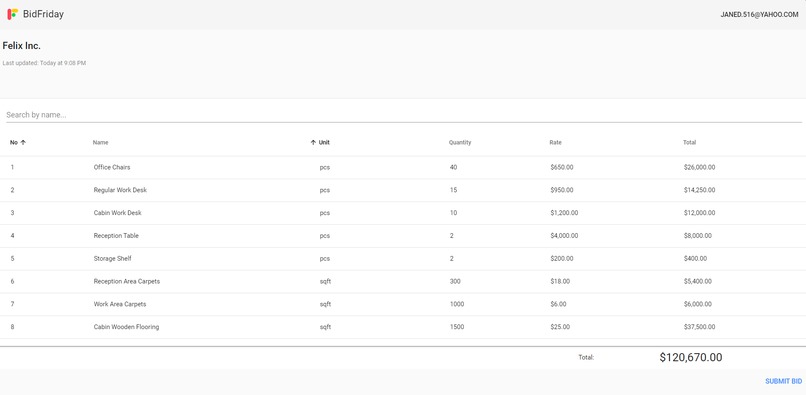Click row number 8 in the table

12,327
